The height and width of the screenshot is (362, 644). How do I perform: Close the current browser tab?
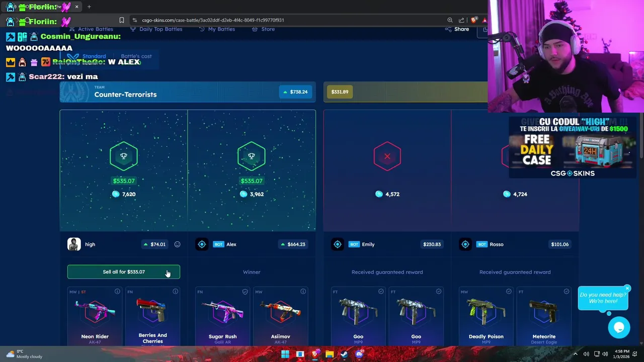[76, 7]
